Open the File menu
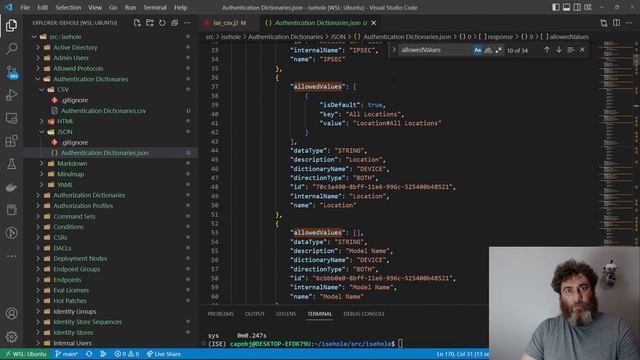This screenshot has height=360, width=640. point(25,7)
